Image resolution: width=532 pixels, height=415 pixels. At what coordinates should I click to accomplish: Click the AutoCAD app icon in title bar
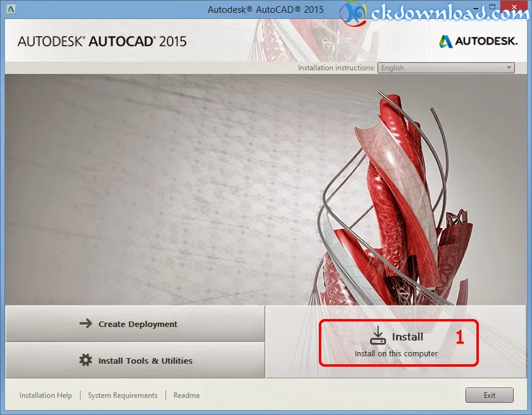point(11,9)
